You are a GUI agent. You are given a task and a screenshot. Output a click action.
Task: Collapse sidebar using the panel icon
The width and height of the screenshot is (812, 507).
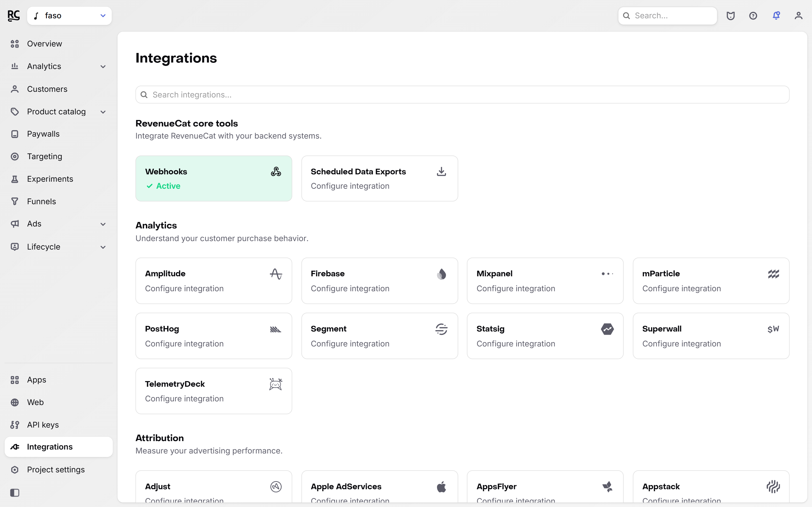point(15,493)
